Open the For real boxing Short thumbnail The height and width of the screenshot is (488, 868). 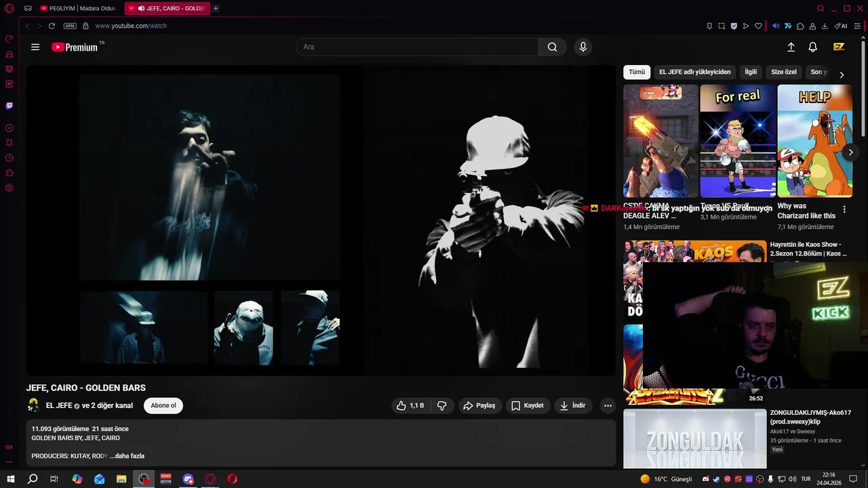738,141
